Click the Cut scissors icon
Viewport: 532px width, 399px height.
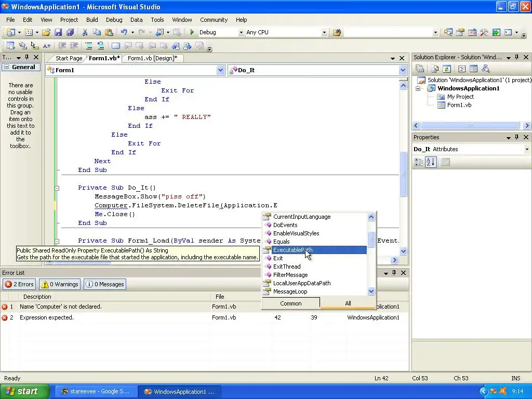(x=85, y=32)
